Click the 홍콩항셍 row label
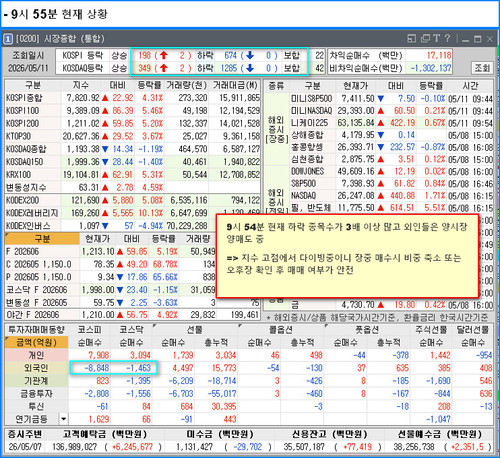 click(x=307, y=147)
